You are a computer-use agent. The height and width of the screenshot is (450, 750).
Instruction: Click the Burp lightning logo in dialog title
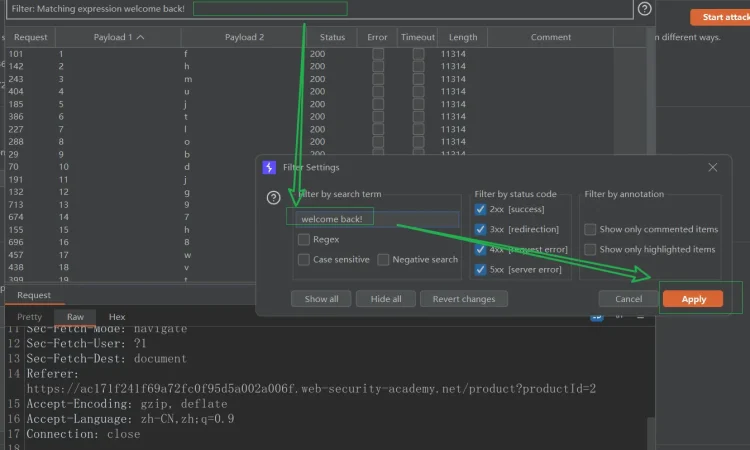click(x=269, y=168)
